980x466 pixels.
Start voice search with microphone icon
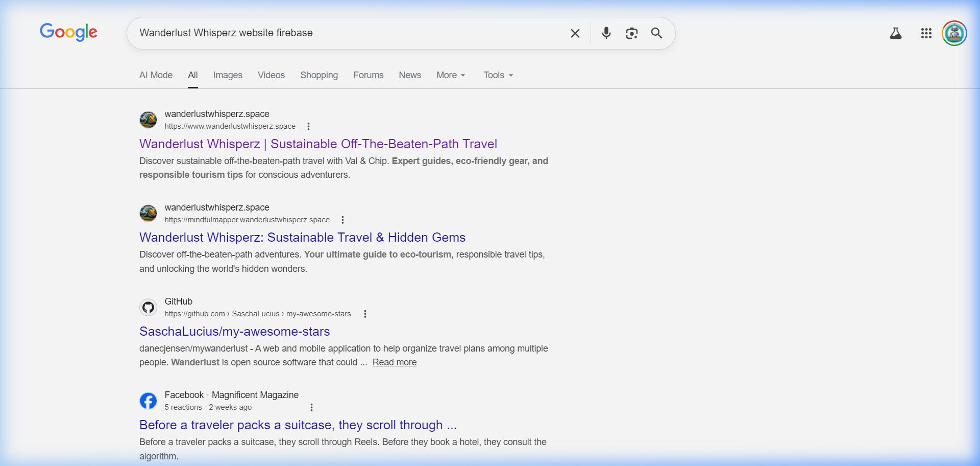click(x=606, y=33)
